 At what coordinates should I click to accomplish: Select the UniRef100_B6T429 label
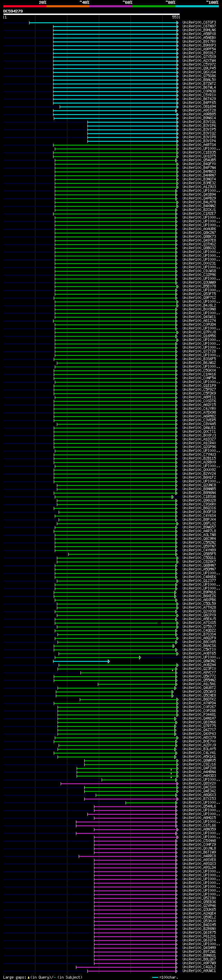199,99
